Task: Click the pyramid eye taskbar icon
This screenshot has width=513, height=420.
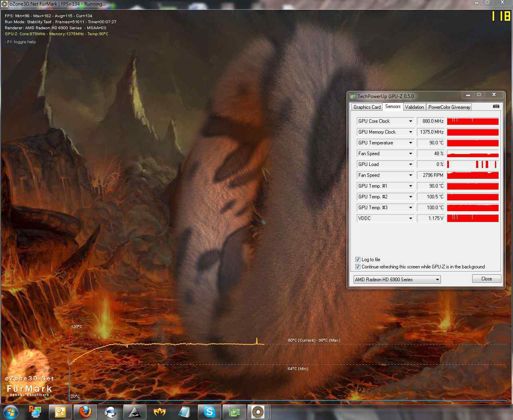Action: 135,412
